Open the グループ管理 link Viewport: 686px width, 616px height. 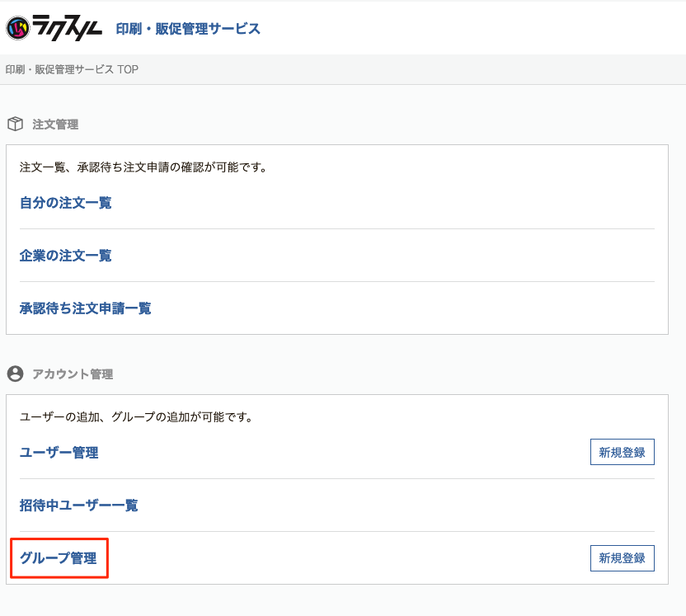click(x=59, y=558)
